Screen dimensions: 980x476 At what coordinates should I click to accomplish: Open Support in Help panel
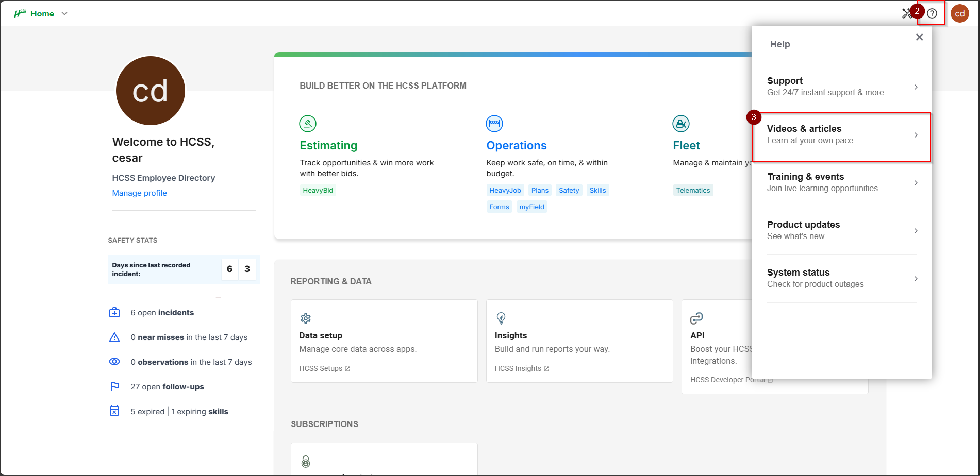click(x=842, y=87)
